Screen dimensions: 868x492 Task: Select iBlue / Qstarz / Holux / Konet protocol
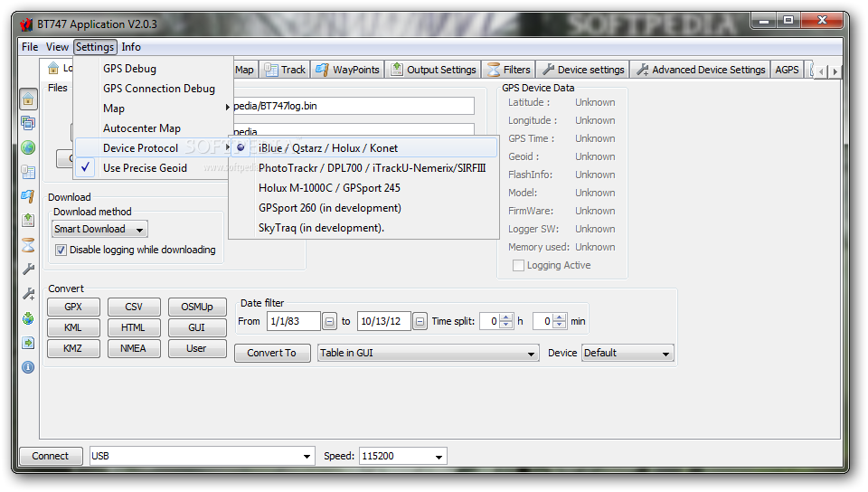click(363, 148)
